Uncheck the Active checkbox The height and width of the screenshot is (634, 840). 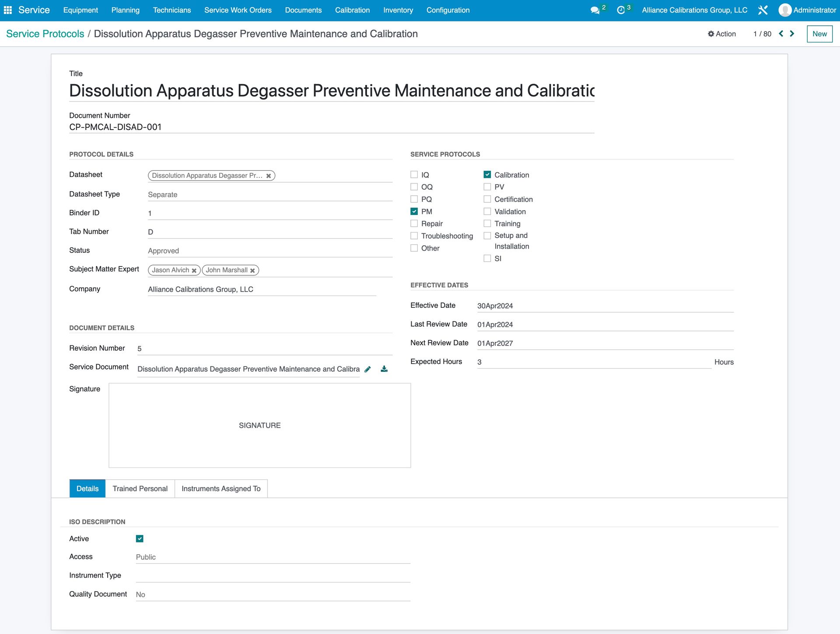point(140,539)
